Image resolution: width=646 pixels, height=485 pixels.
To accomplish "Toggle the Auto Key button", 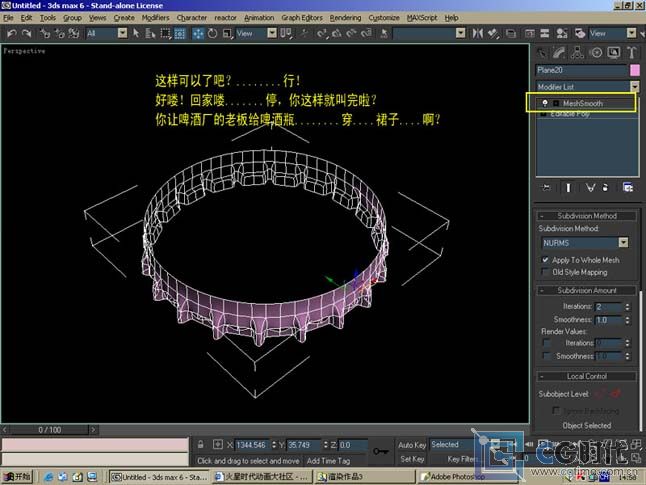I will 412,445.
